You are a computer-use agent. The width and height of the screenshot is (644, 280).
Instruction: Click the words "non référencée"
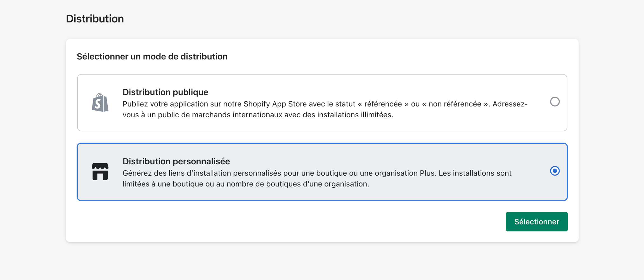click(x=455, y=104)
